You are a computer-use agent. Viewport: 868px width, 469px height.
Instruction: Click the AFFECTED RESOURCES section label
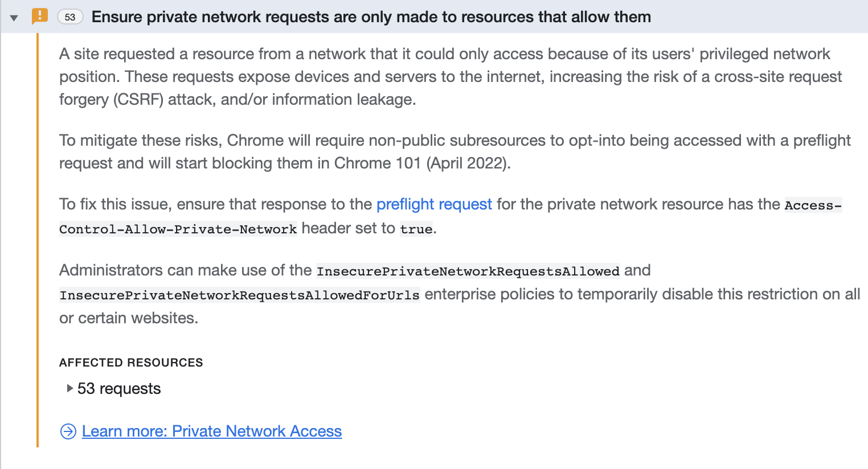[130, 362]
